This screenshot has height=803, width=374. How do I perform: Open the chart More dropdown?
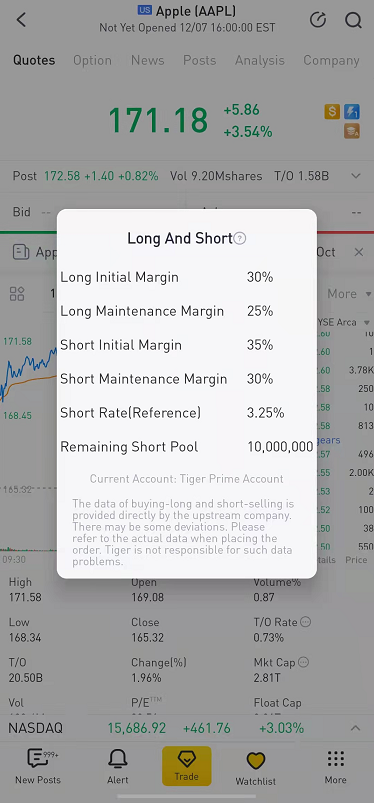tap(349, 294)
